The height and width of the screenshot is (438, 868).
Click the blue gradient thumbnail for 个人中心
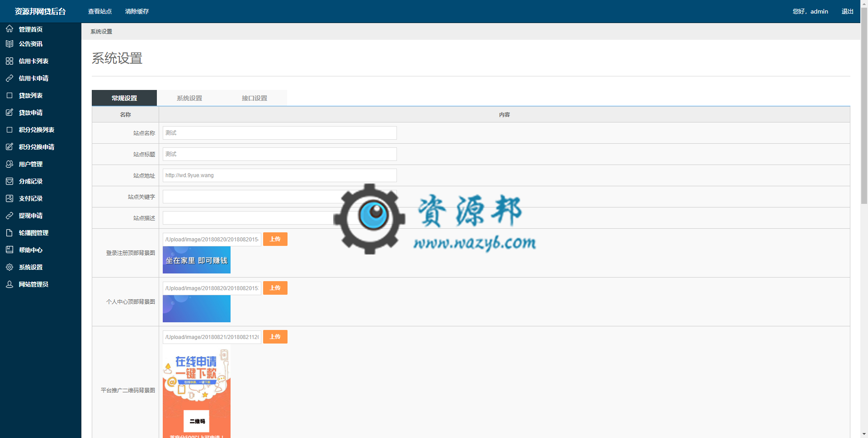click(197, 309)
